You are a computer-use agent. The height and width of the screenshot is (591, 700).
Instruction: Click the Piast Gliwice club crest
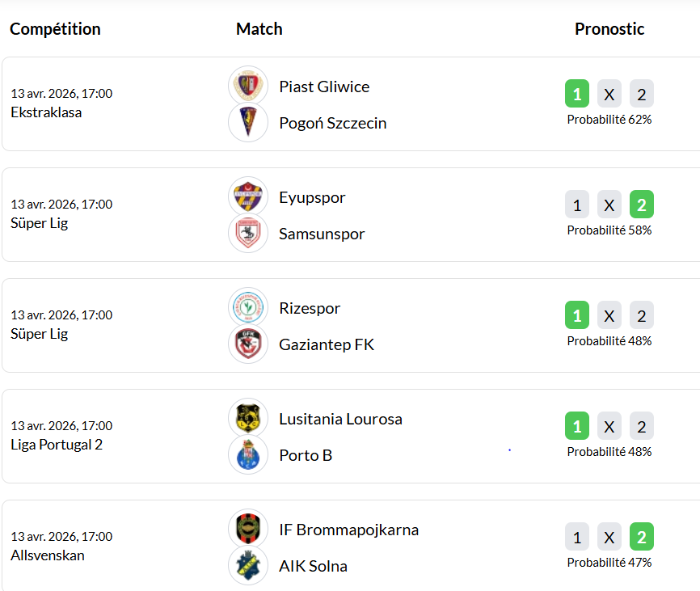coord(248,86)
